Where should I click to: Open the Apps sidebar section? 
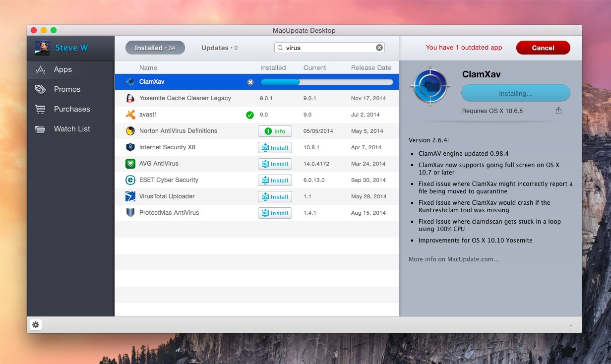[70, 69]
